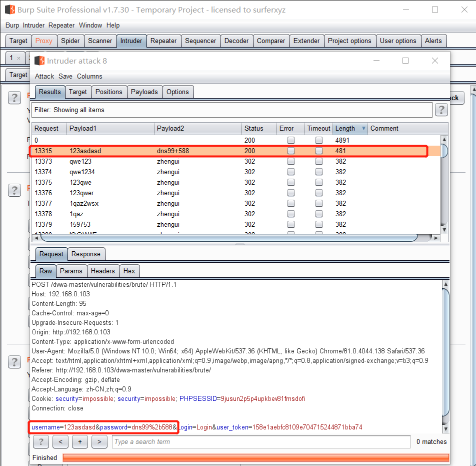The image size is (476, 466).
Task: Click request pane scroll down arrow
Action: [445, 429]
